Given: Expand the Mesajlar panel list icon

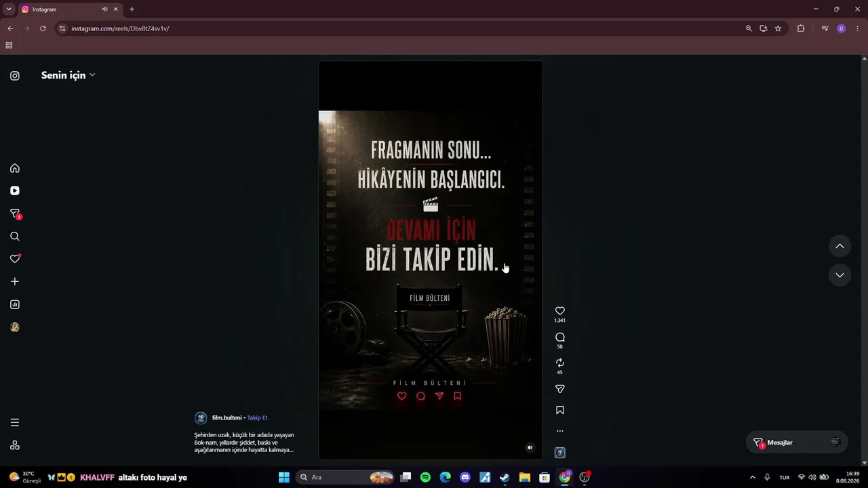Looking at the screenshot, I should [835, 443].
